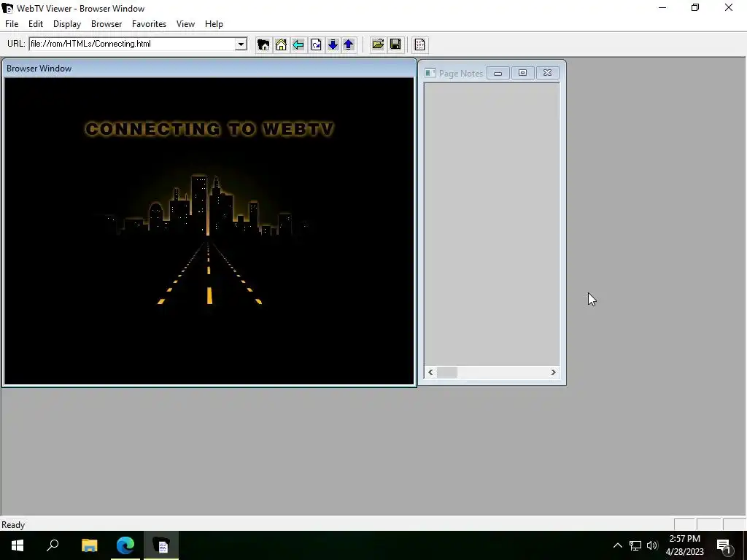Image resolution: width=747 pixels, height=560 pixels.
Task: Open the taskbar clock and date
Action: coord(684,545)
